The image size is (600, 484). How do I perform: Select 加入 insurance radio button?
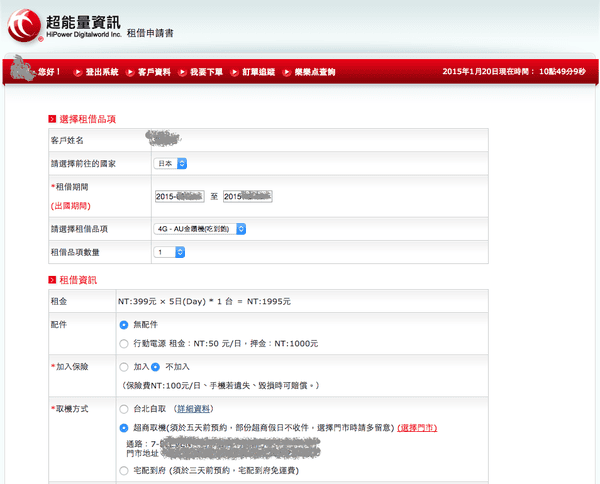[124, 367]
